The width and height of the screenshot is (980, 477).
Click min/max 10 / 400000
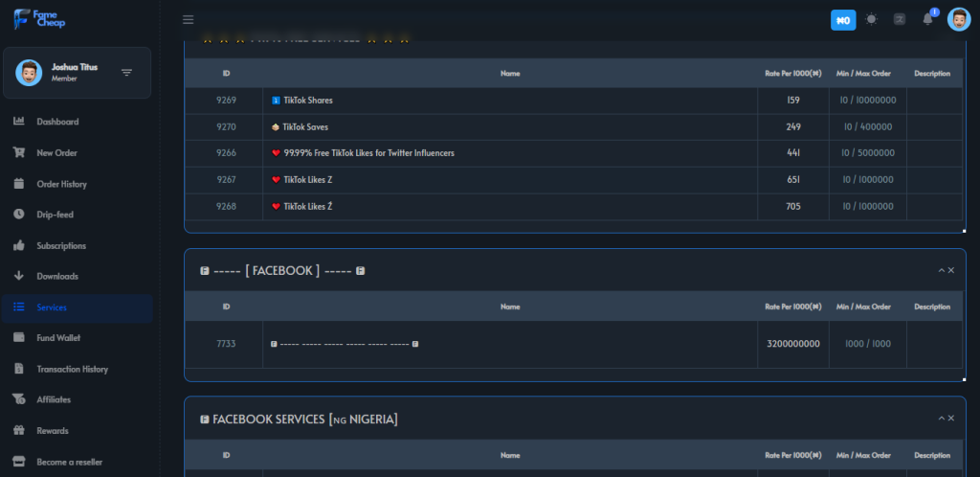(x=868, y=126)
